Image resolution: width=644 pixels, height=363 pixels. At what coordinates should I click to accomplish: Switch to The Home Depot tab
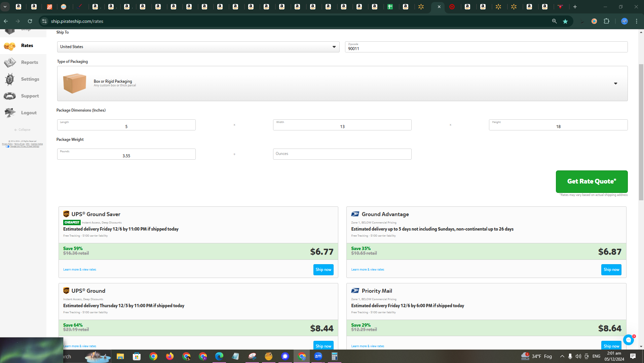coord(49,7)
